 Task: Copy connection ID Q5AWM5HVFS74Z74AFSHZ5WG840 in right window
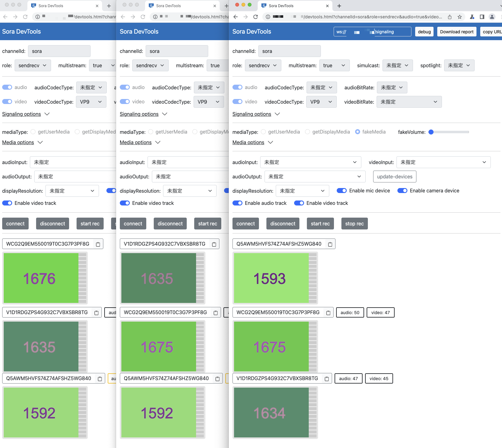tap(330, 244)
